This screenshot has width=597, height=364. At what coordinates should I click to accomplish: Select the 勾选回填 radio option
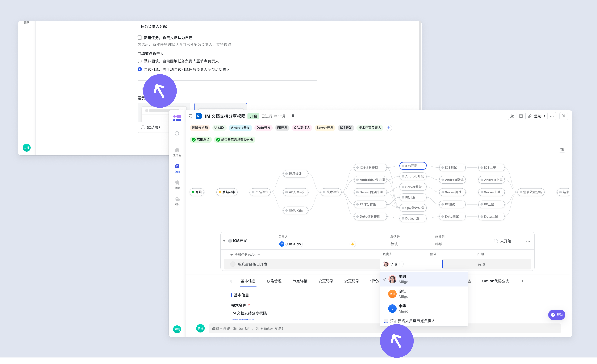[140, 70]
